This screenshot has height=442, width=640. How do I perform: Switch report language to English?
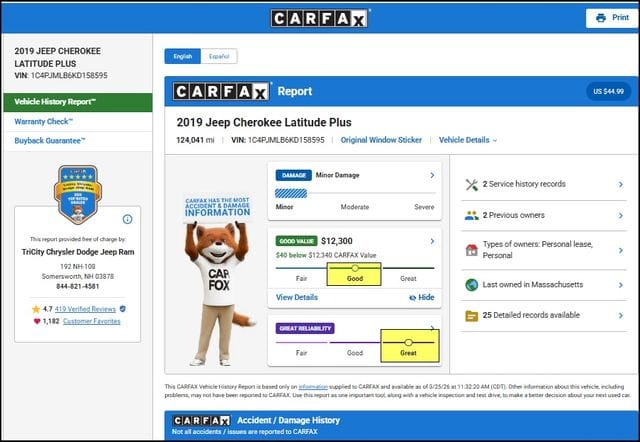coord(183,57)
